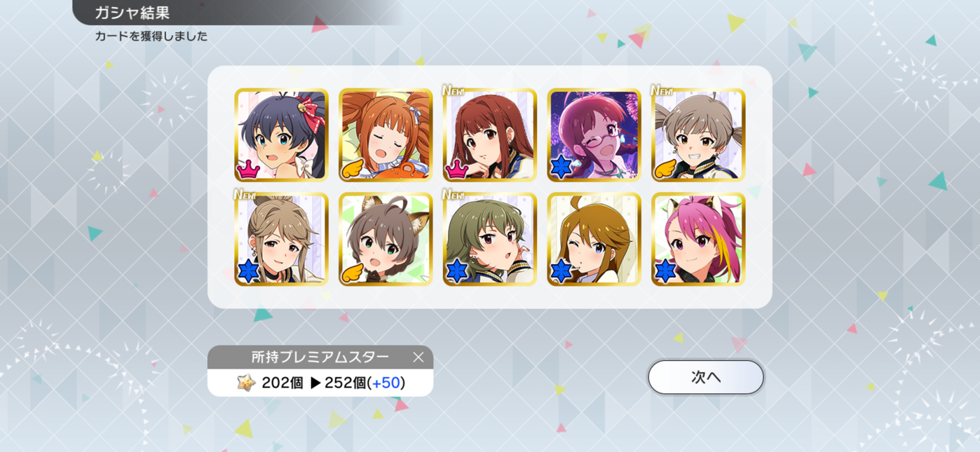980x452 pixels.
Task: Close the 所持プレミアムスター popup
Action: click(418, 357)
